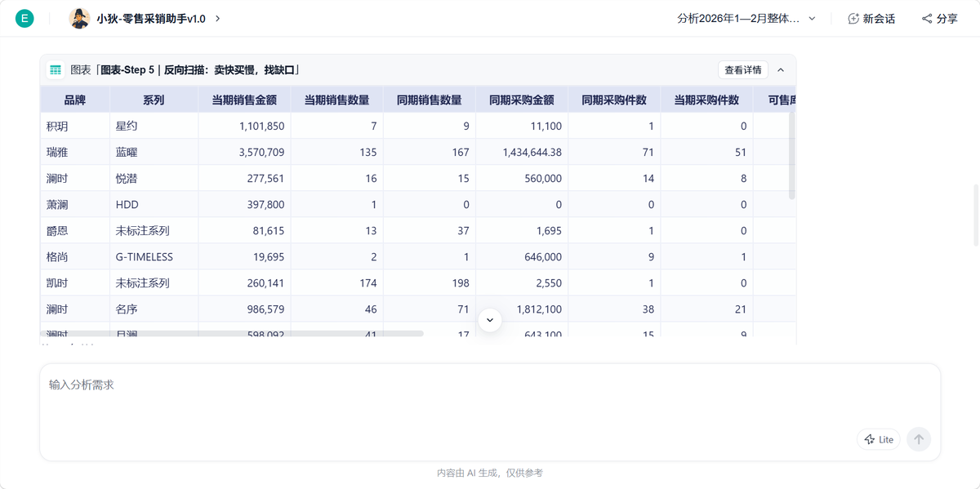Click the 1,812,100 purchase amount cell

pos(522,309)
